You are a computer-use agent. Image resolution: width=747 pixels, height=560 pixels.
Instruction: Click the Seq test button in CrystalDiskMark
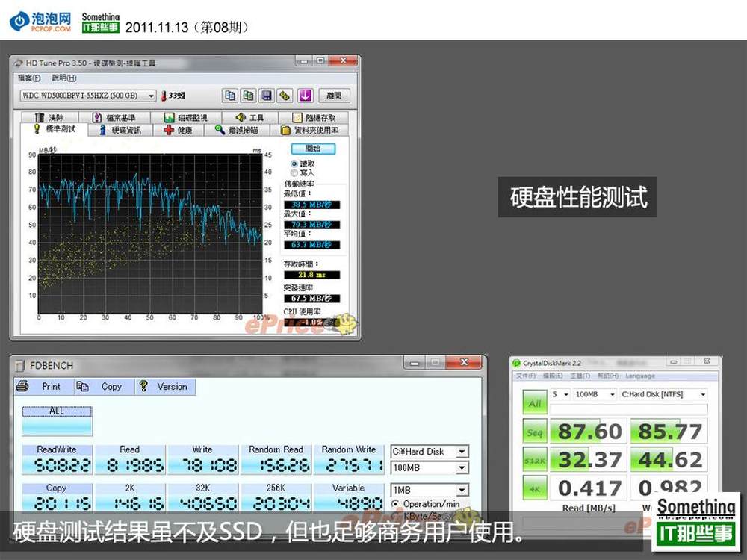coord(535,432)
